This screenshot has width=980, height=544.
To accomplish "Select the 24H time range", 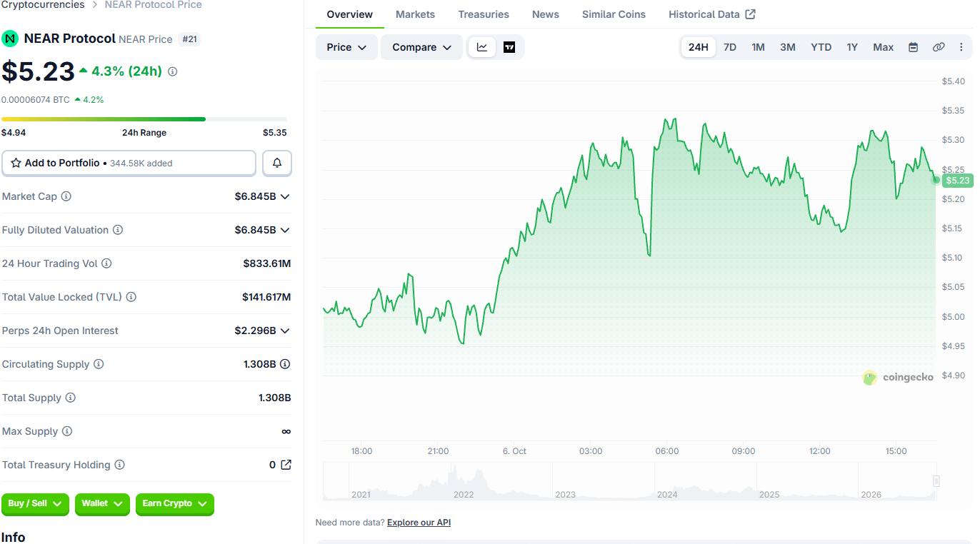I will [698, 47].
